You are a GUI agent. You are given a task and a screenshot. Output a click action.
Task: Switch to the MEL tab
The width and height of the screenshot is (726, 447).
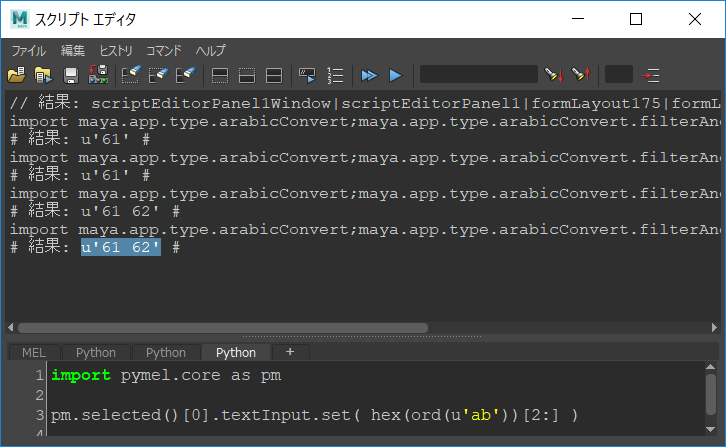tap(34, 353)
